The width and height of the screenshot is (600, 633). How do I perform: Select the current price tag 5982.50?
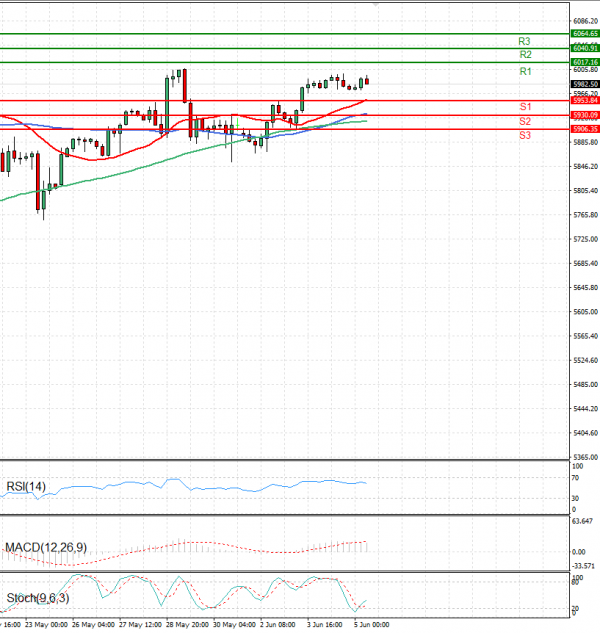coord(585,84)
